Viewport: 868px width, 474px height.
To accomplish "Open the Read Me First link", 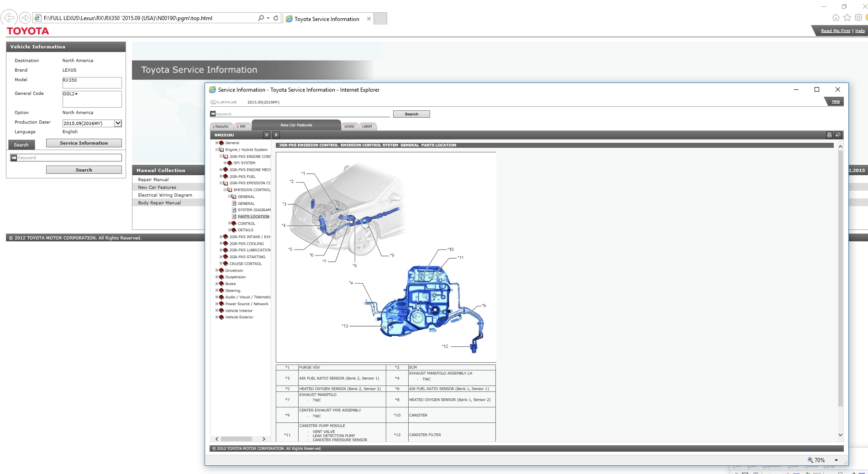I will (835, 31).
